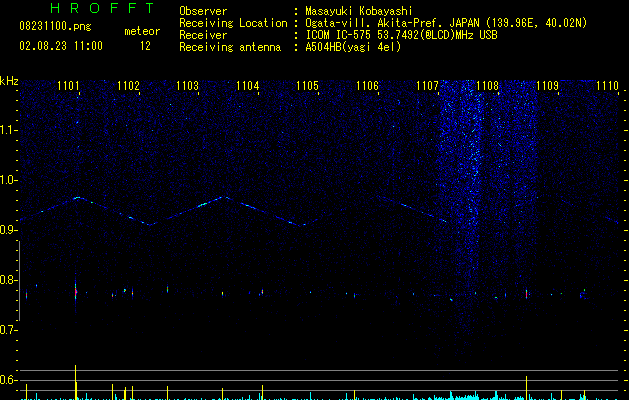
Task: Click the Receiver label
Action: pos(203,35)
